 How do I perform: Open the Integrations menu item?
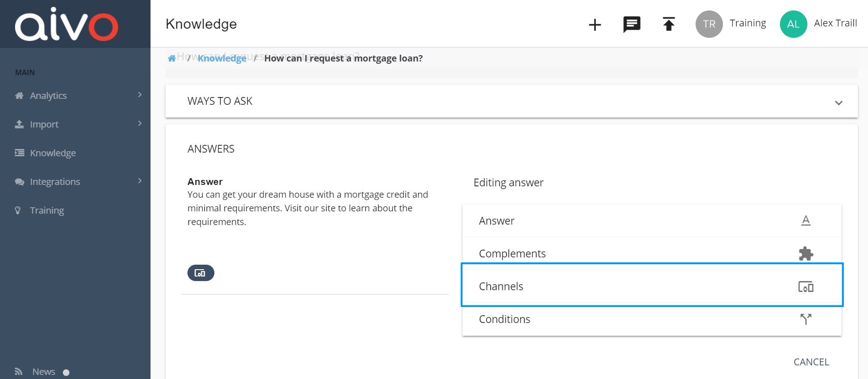75,182
